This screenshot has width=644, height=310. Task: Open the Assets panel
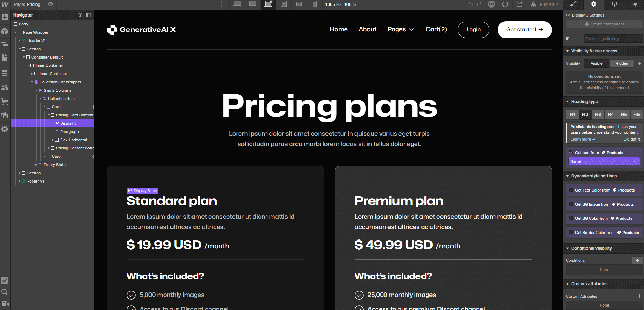5,115
